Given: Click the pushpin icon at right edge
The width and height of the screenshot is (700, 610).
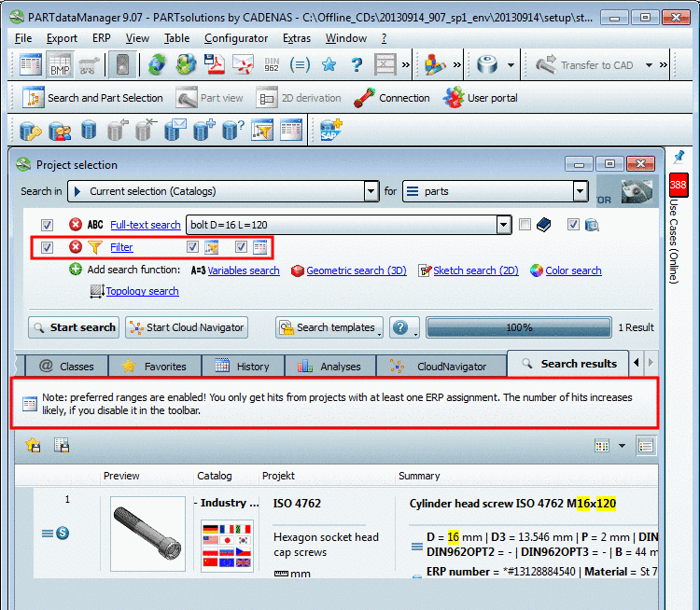Looking at the screenshot, I should click(x=679, y=157).
